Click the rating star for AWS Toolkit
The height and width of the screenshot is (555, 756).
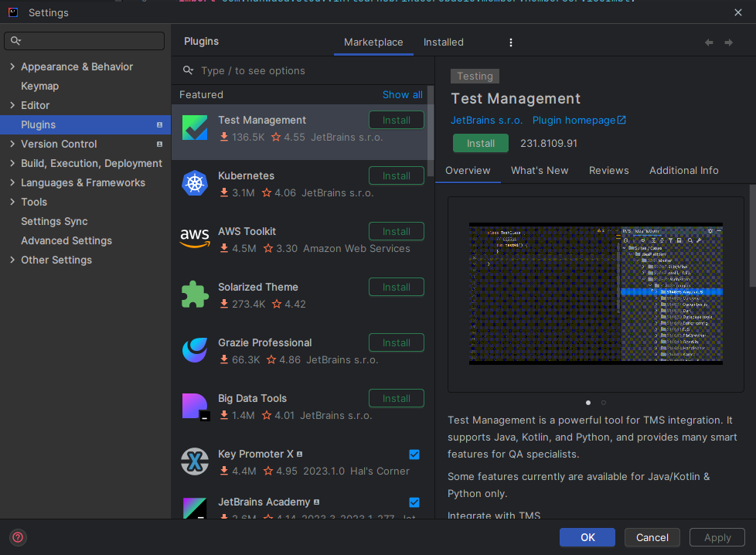[x=268, y=248]
